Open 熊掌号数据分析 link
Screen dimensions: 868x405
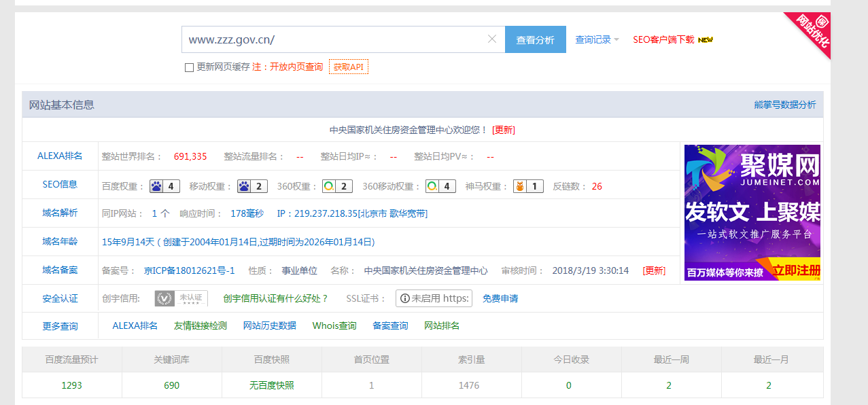coord(785,105)
